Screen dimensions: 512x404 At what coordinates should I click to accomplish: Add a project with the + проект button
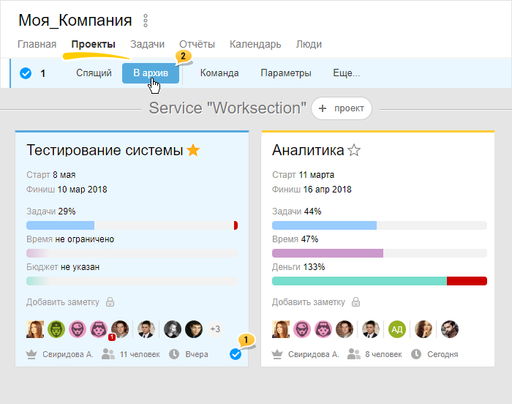341,108
